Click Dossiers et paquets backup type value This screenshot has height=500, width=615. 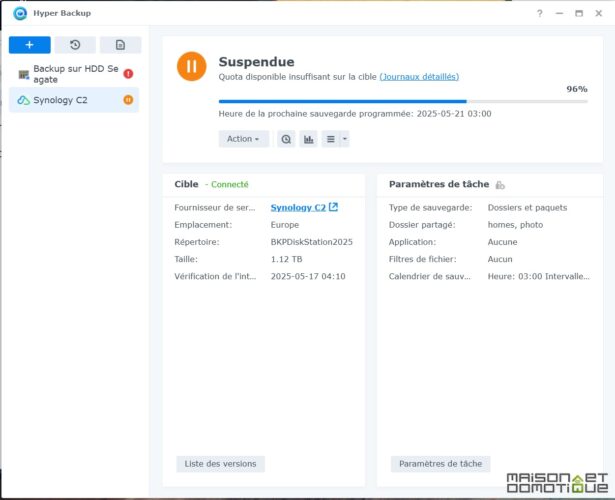527,207
